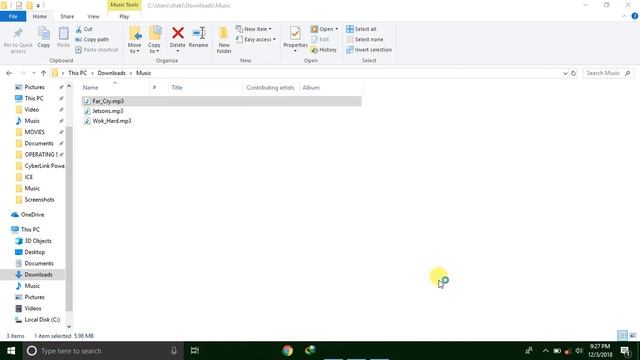Switch to the Share ribbon tab
Viewport: 640px width, 360px height.
[67, 16]
